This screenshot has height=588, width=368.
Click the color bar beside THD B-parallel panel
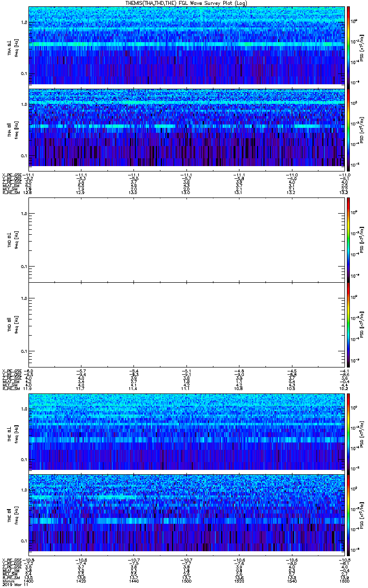349,324
